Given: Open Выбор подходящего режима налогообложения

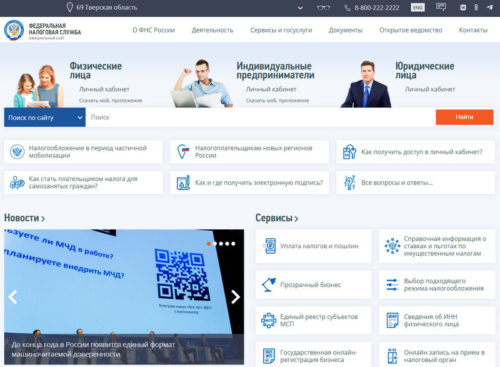Looking at the screenshot, I should pyautogui.click(x=444, y=285).
